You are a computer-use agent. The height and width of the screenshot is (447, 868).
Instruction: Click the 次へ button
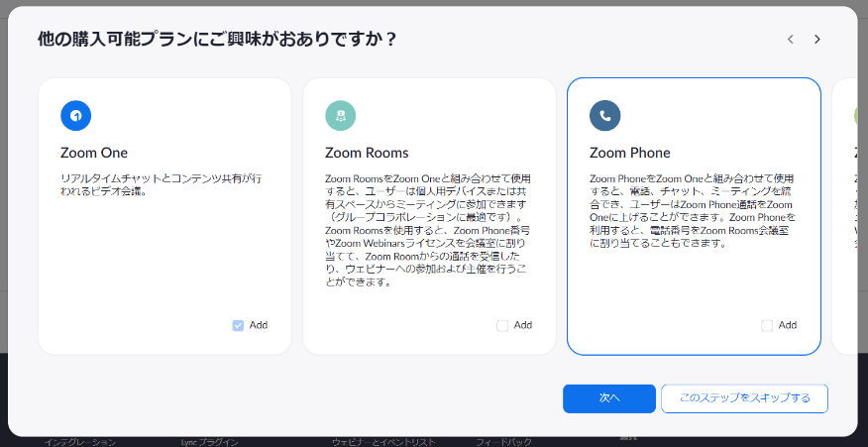coord(609,398)
